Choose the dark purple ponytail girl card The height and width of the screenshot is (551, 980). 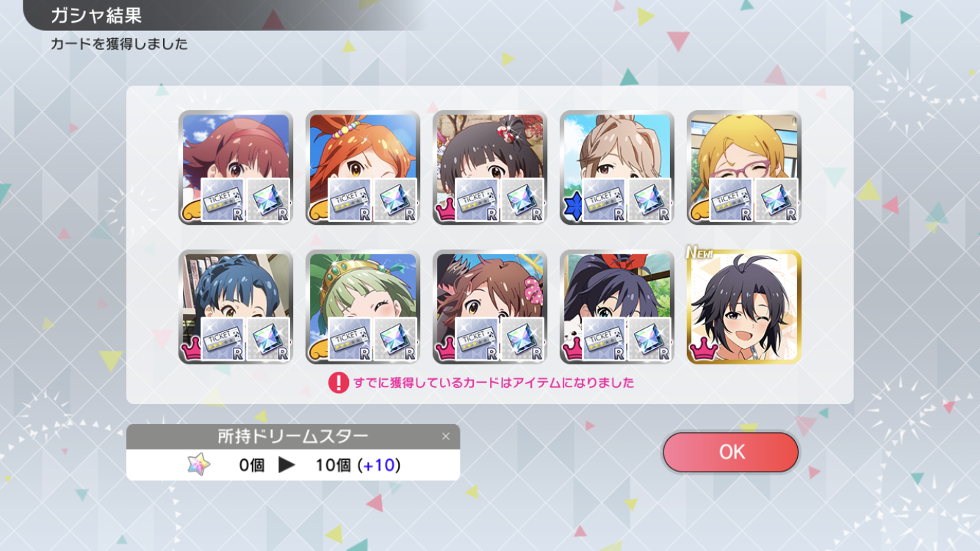[616, 306]
